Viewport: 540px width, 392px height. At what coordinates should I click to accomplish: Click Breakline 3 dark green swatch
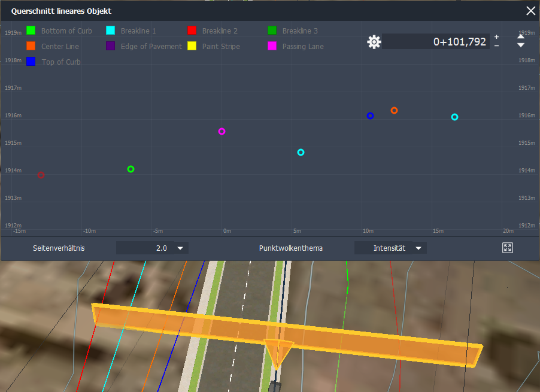pos(272,31)
